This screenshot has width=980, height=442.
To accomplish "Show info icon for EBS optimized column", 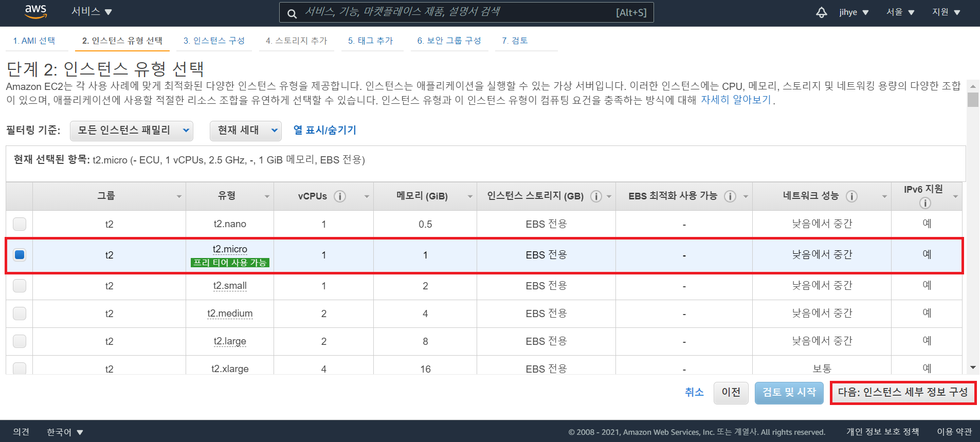I will tap(730, 196).
